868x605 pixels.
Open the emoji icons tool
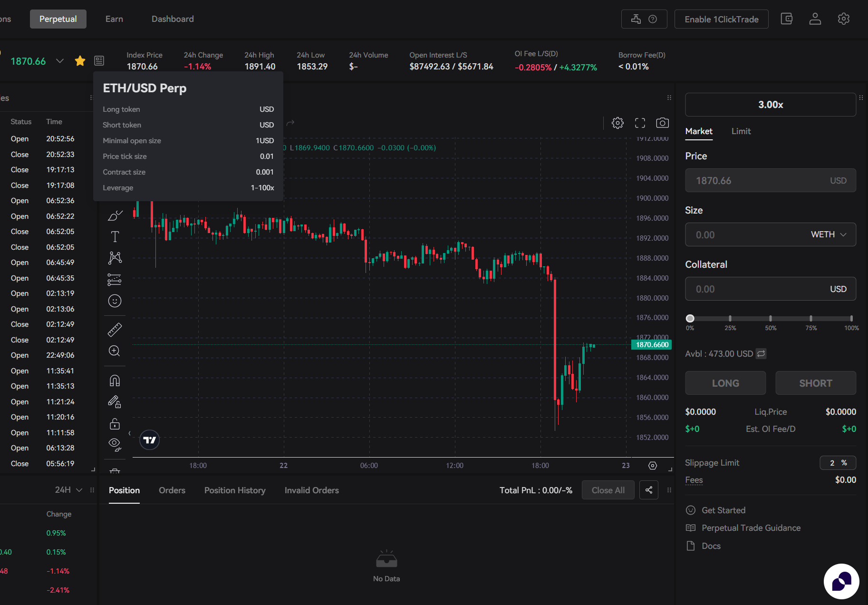[x=115, y=301]
